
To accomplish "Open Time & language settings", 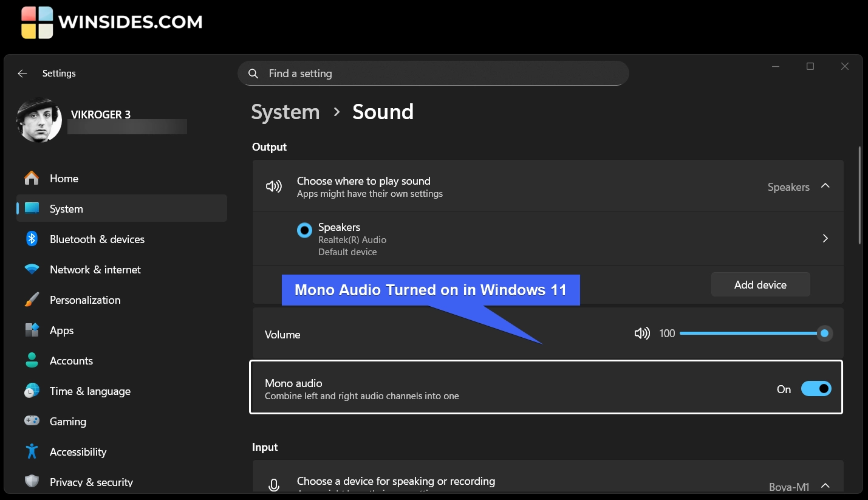I will [x=90, y=391].
